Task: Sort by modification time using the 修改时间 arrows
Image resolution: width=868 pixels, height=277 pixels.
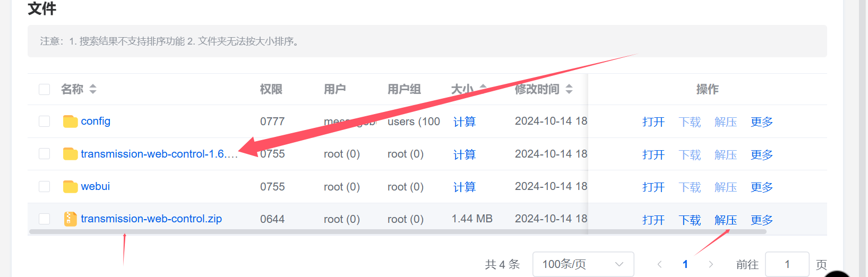Action: click(569, 89)
